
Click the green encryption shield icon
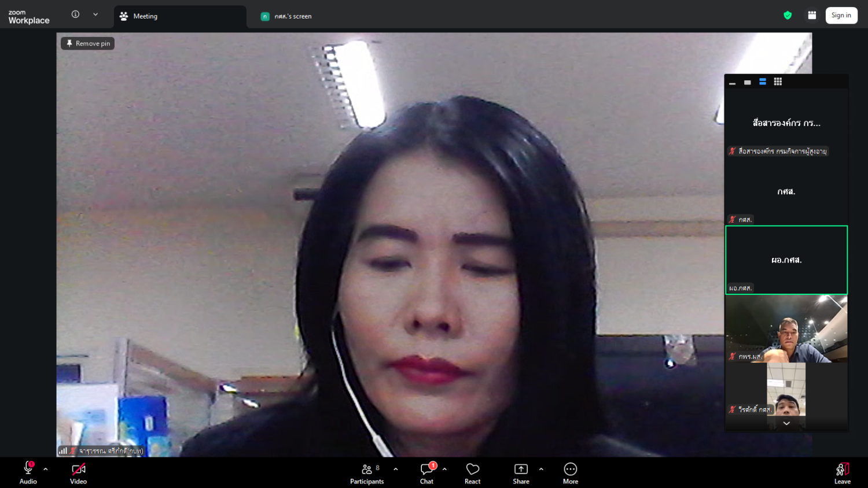point(788,16)
